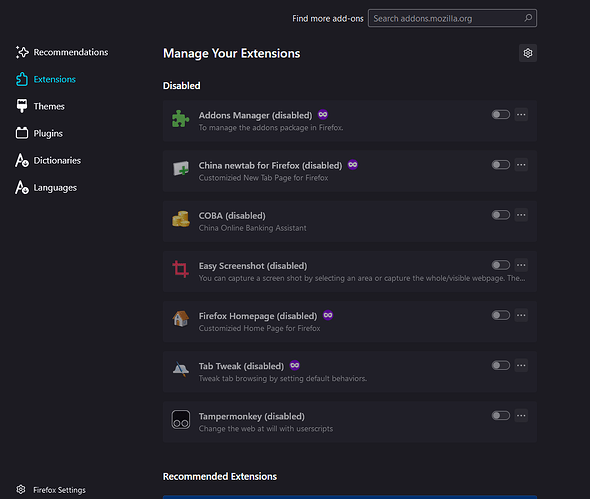Screen dimensions: 590x499
Task: Open more options for Addons Manager
Action: tap(521, 114)
